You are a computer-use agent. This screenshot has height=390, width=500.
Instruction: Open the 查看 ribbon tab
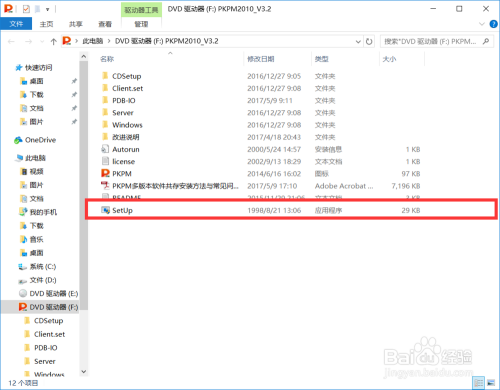[105, 24]
